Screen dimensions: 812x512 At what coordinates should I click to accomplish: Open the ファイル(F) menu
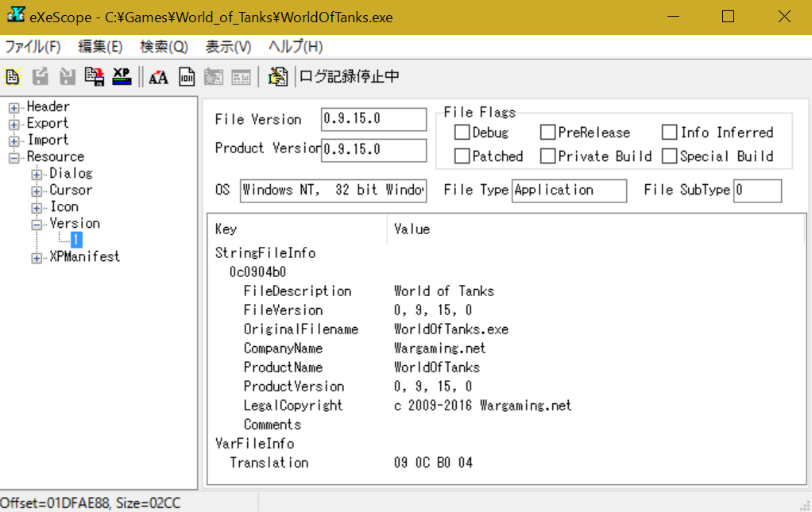coord(33,47)
